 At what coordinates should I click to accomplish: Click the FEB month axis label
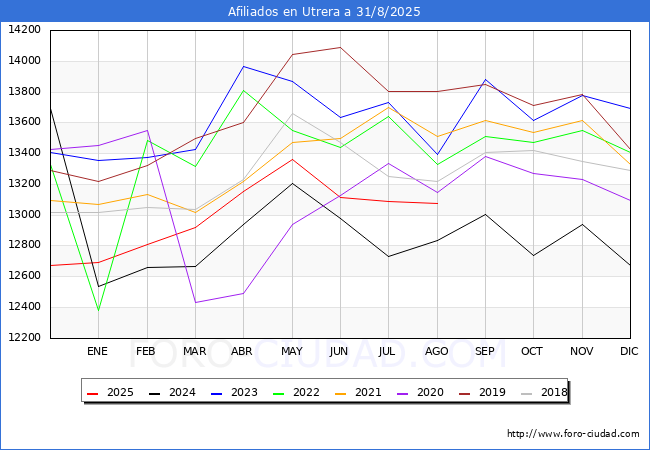point(146,351)
